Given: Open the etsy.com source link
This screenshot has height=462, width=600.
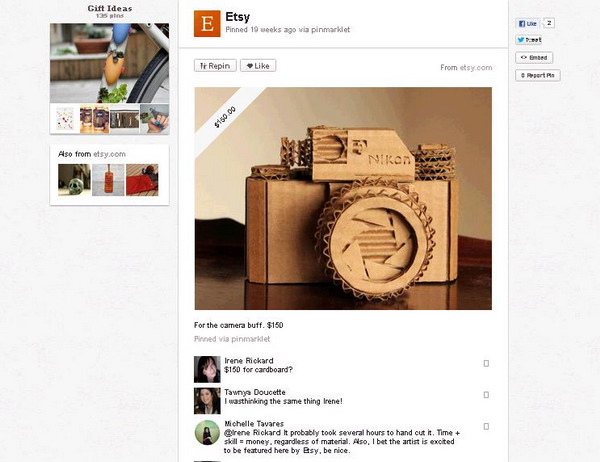Looking at the screenshot, I should 476,68.
